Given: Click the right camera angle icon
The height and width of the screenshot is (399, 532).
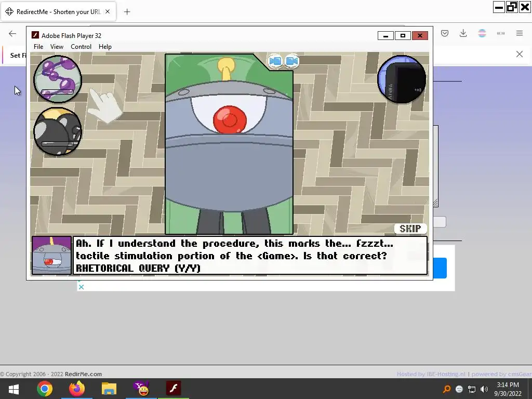Looking at the screenshot, I should [292, 61].
